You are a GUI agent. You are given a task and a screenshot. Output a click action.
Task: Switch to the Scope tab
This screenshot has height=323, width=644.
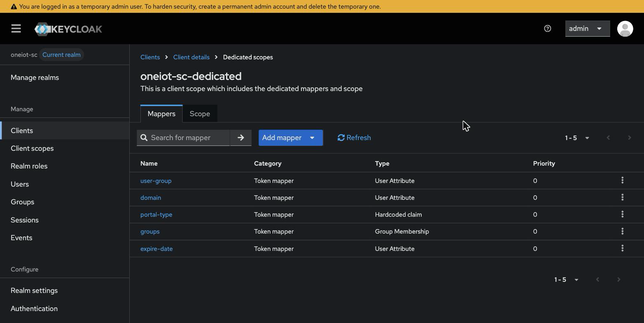click(x=200, y=114)
